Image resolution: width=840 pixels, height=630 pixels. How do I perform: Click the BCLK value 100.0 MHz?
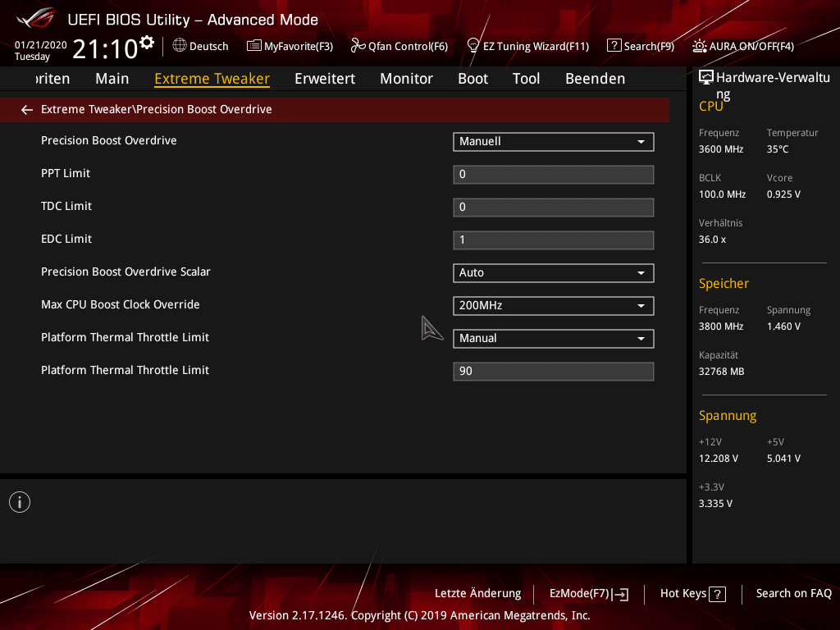point(722,194)
